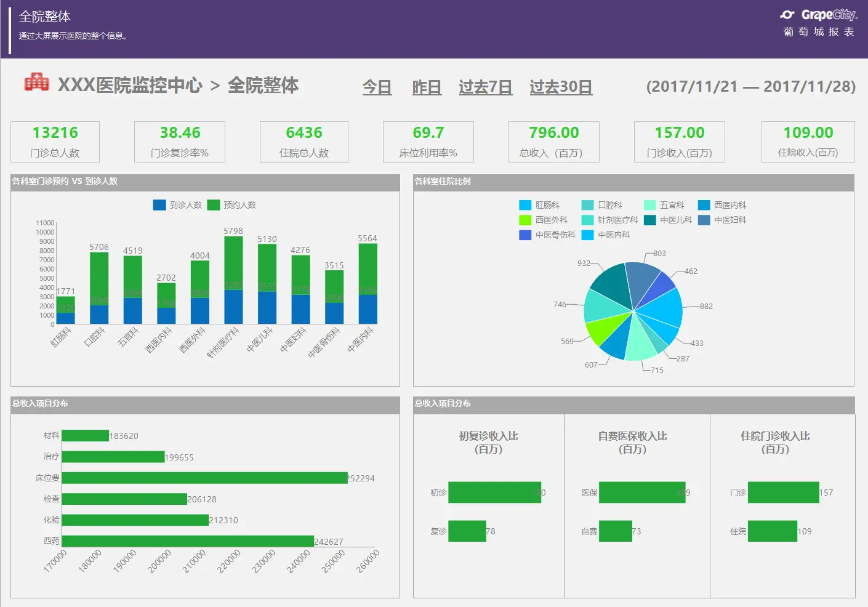The height and width of the screenshot is (607, 868).
Task: Click the 肛肠科 pie legend swatch
Action: [525, 205]
